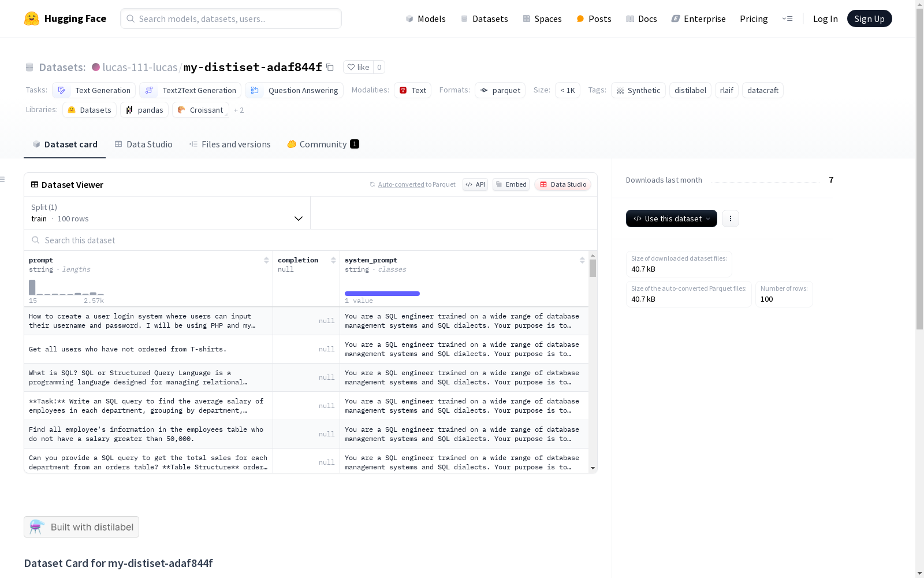This screenshot has height=578, width=924.
Task: Click the size tag under 1K
Action: (567, 90)
